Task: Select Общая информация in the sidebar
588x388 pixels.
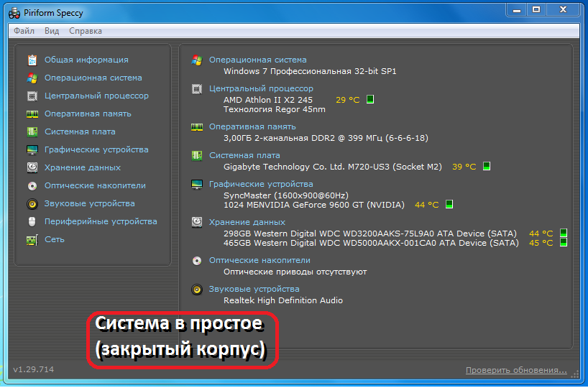Action: pos(86,60)
